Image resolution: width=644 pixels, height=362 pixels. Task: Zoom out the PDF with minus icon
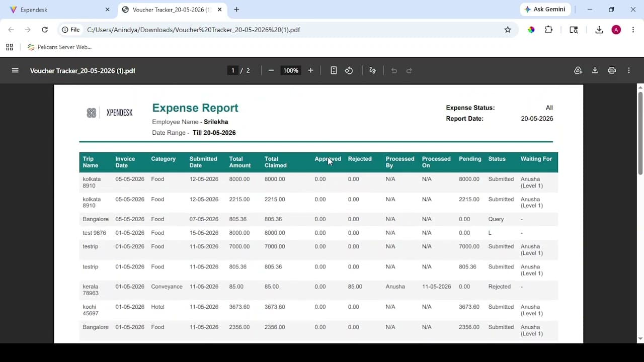point(271,70)
